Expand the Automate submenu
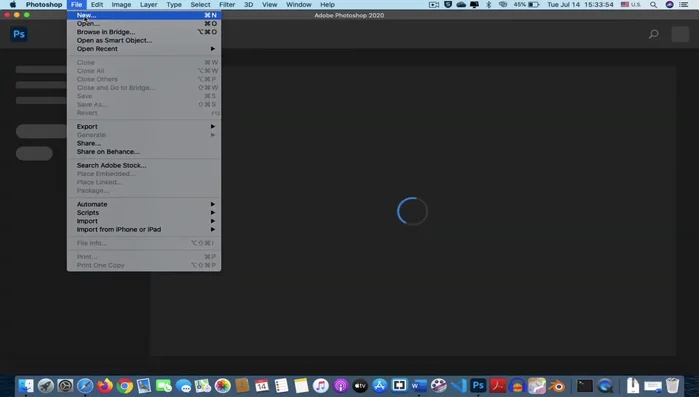699x397 pixels. coord(144,204)
